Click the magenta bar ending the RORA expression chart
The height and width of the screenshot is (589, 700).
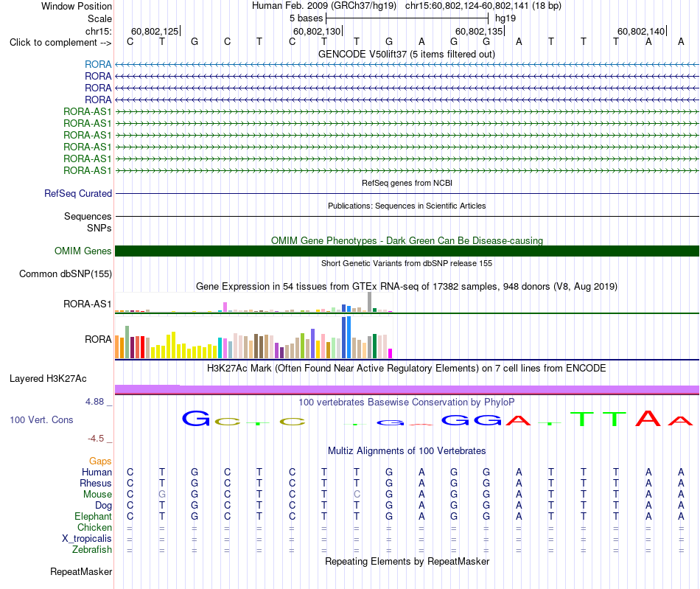(390, 353)
